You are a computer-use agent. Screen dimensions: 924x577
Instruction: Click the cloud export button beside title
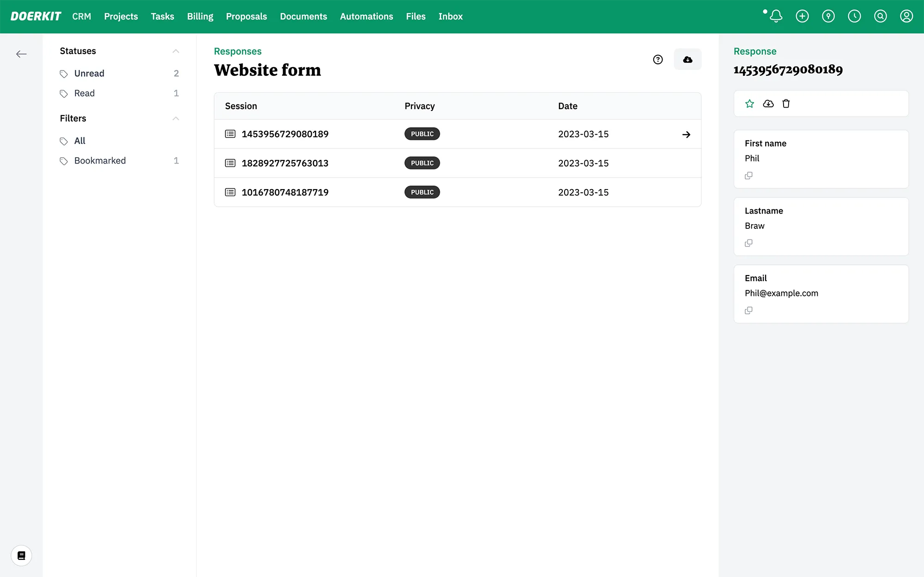tap(687, 59)
